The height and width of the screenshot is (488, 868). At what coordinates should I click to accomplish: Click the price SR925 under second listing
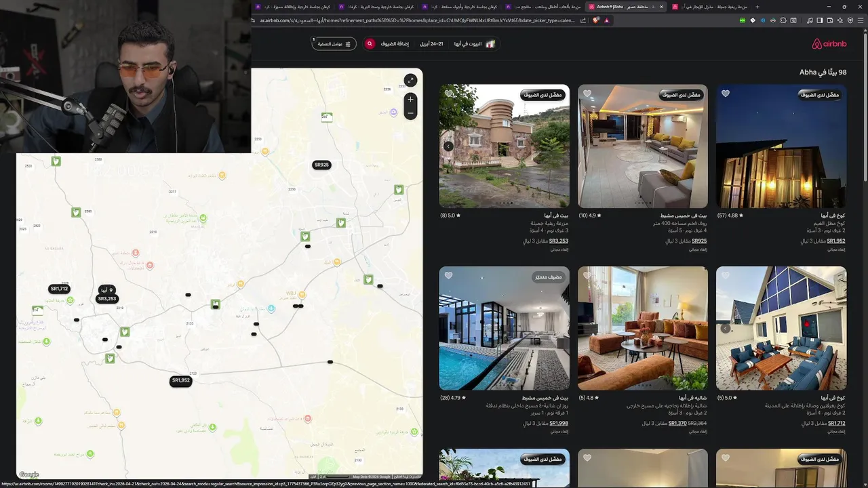point(699,241)
